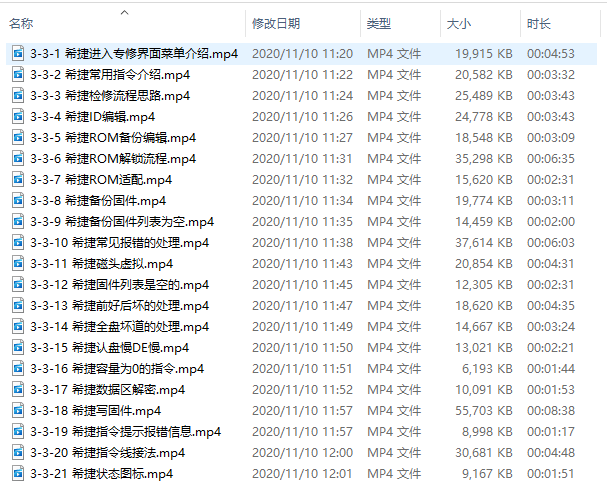Click the icon beside 3-3-14 希捷全盘坏道的处理

[x=18, y=327]
